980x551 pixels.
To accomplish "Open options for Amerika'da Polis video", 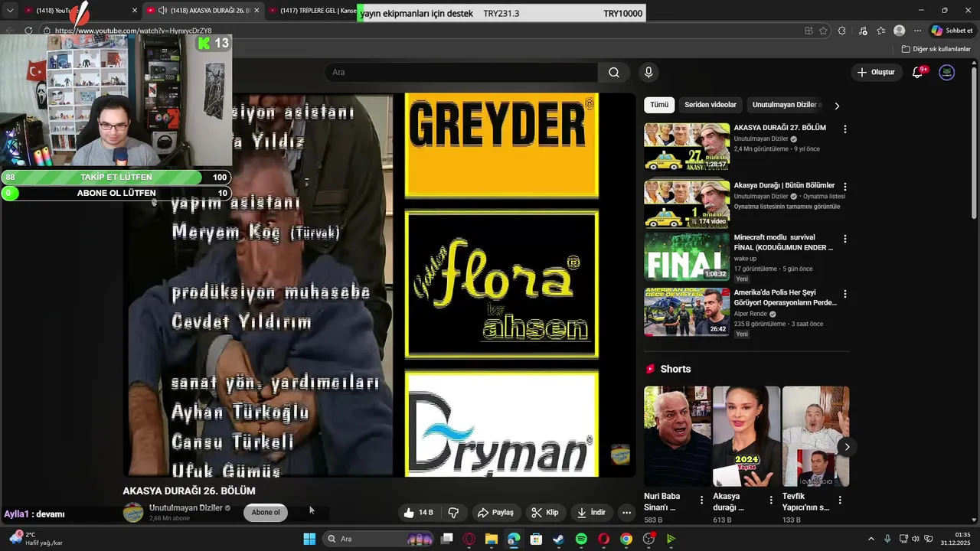I will (x=845, y=294).
